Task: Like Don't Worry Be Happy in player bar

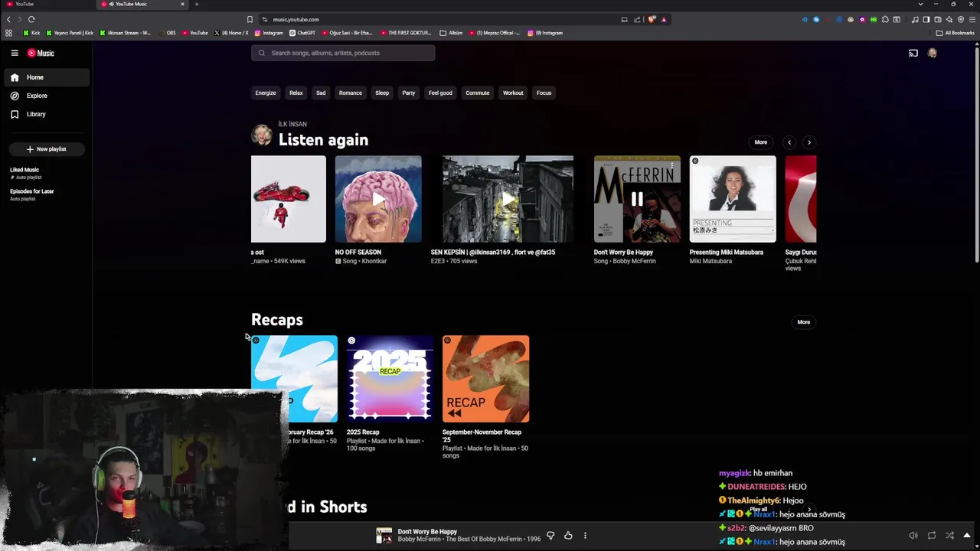Action: click(x=568, y=536)
